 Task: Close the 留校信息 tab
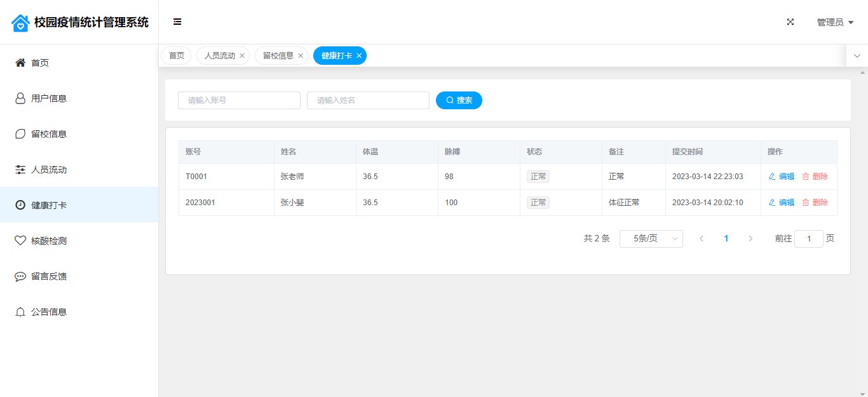(x=301, y=56)
